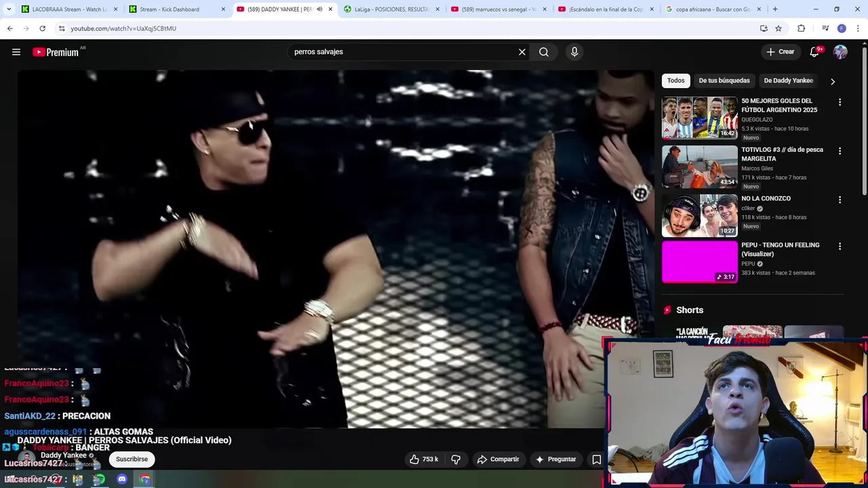Open the YouTube guide hamburger menu

(x=16, y=52)
